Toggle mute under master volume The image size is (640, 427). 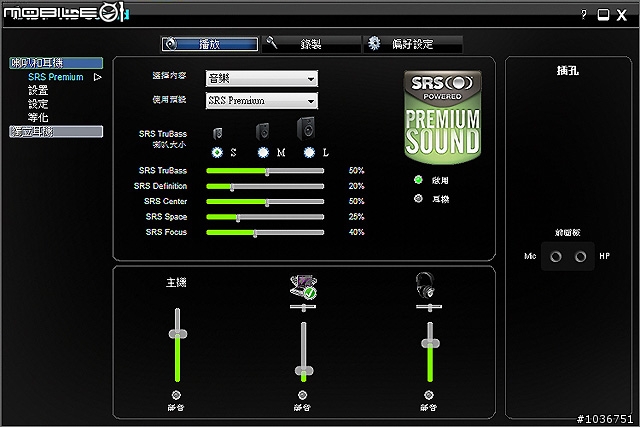click(176, 395)
